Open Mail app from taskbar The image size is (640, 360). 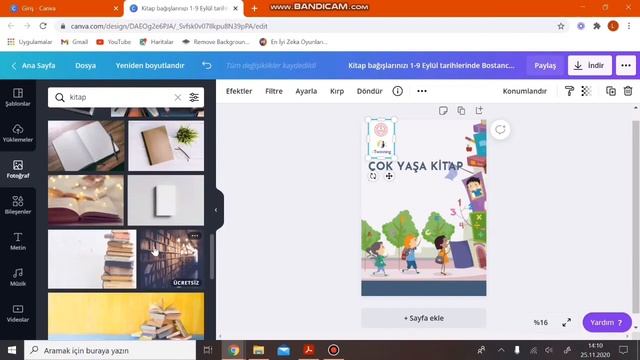click(284, 350)
